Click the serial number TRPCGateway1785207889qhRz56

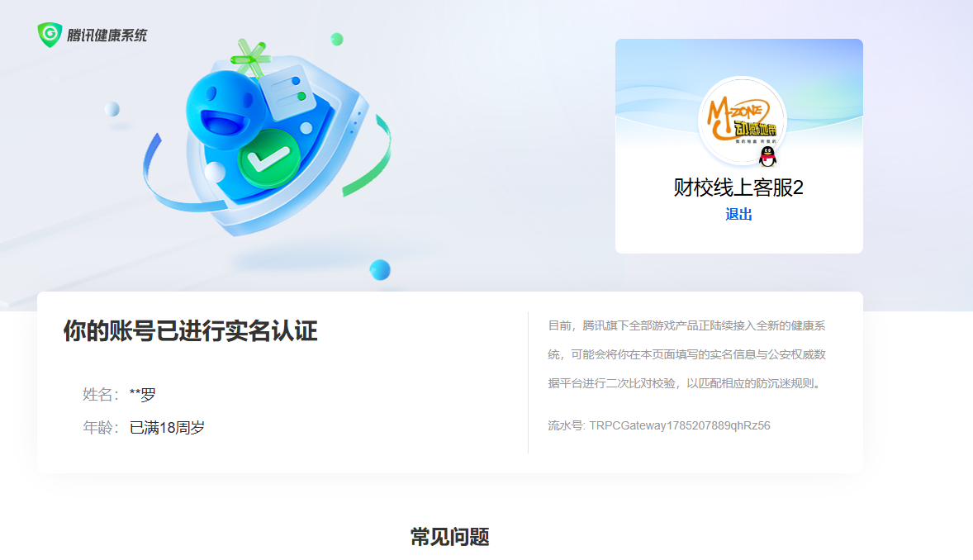click(x=680, y=425)
